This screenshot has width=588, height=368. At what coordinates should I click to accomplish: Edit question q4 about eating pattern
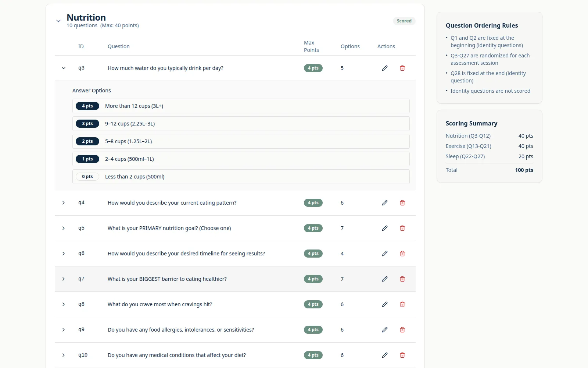(x=385, y=203)
